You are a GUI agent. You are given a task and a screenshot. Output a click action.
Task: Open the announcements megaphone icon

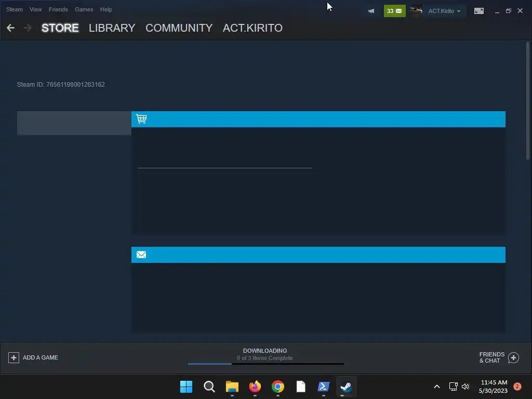371,11
